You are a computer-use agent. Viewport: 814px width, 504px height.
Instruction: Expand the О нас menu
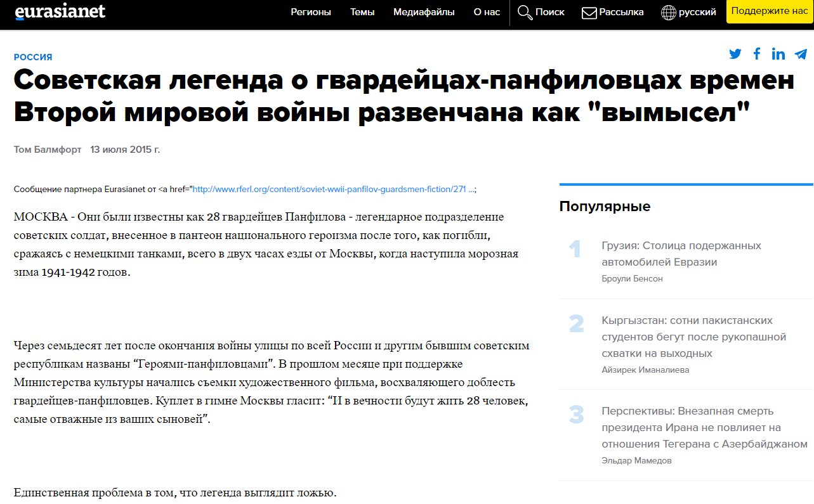point(487,12)
